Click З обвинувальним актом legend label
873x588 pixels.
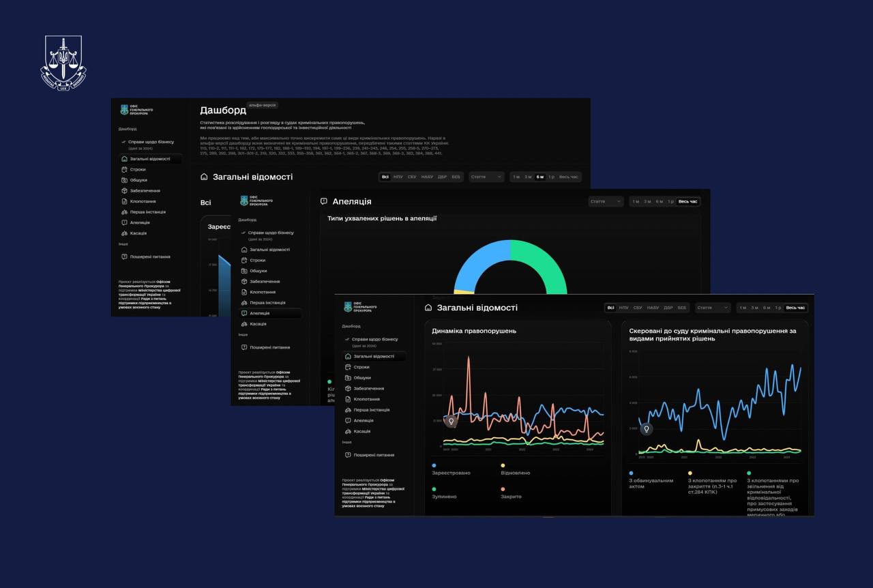[651, 484]
